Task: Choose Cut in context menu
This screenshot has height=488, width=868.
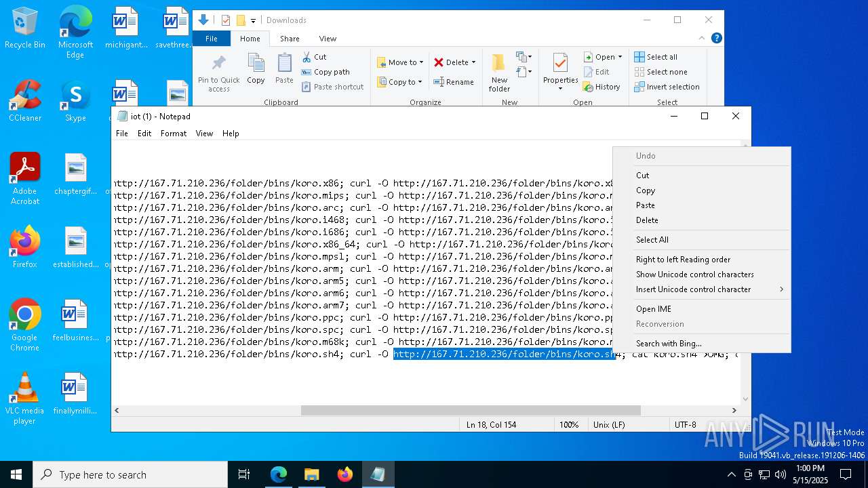Action: 701,176
